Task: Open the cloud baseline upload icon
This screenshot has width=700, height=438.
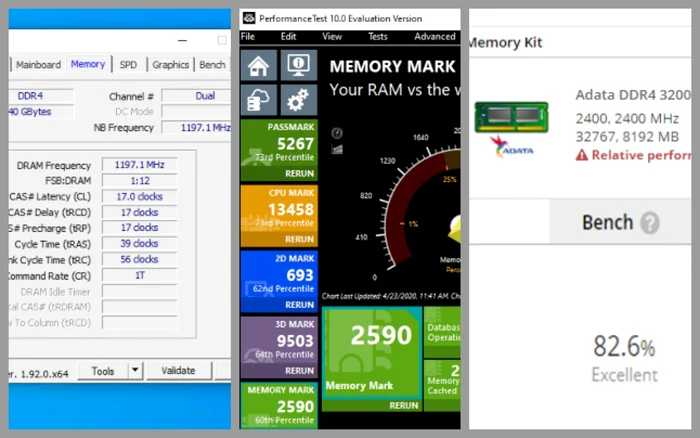Action: [258, 100]
